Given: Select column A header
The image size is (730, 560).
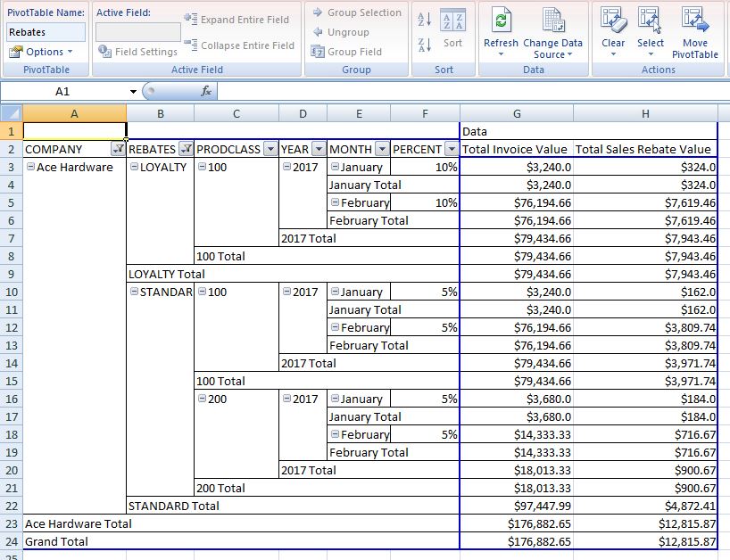Looking at the screenshot, I should coord(74,113).
